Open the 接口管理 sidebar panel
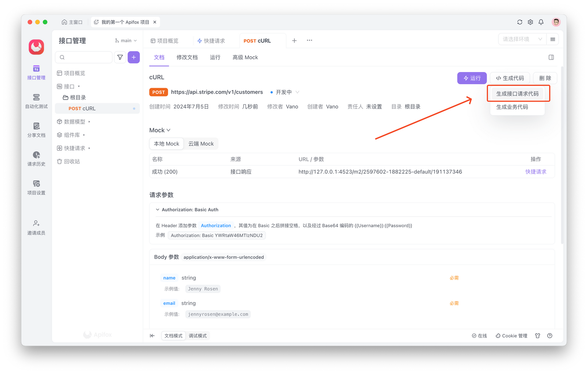 click(x=36, y=73)
